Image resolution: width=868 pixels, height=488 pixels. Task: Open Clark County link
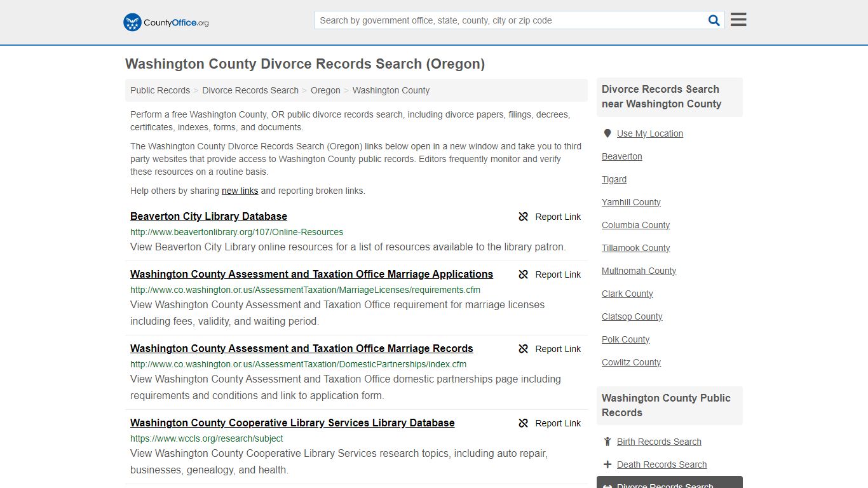[627, 294]
